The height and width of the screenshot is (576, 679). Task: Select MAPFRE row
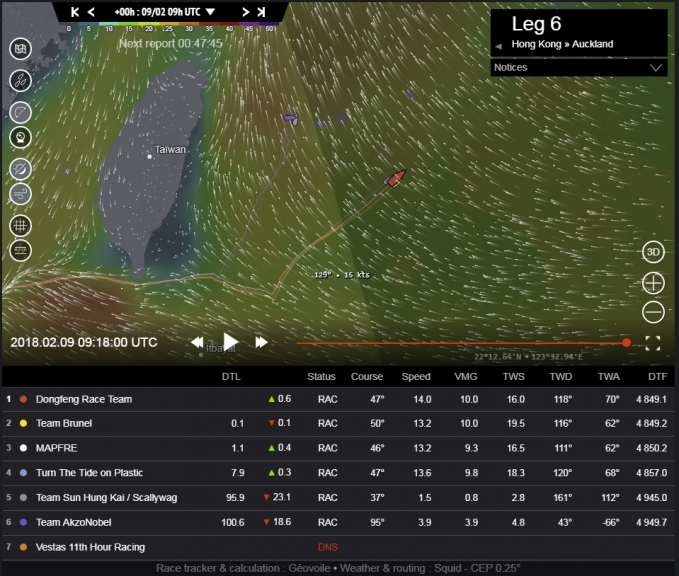[338, 448]
